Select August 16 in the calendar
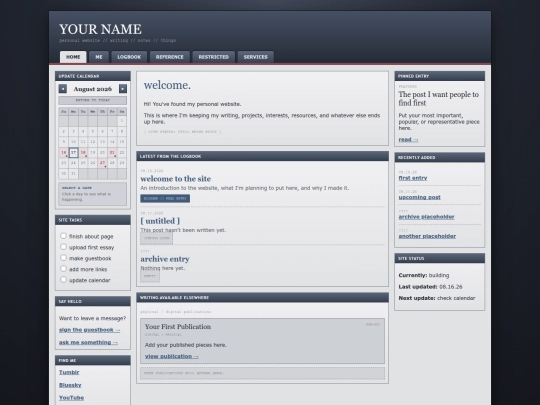 pyautogui.click(x=63, y=152)
